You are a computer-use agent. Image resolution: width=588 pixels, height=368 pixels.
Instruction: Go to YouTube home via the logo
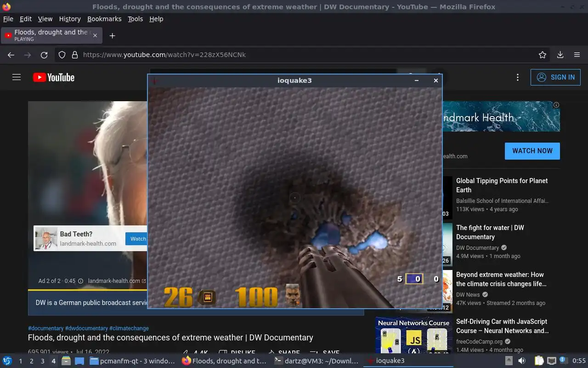tap(54, 77)
